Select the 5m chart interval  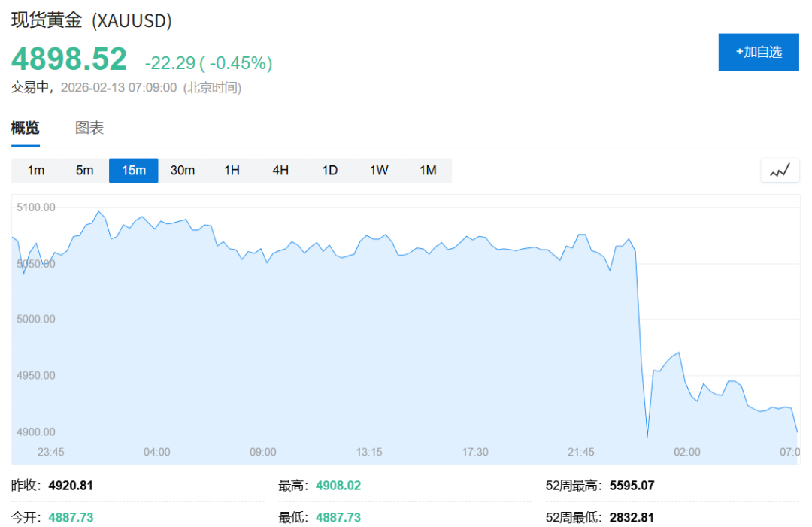(85, 171)
